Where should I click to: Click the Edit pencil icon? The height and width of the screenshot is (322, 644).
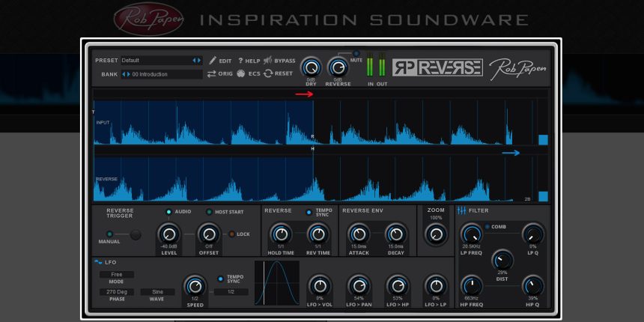(213, 60)
